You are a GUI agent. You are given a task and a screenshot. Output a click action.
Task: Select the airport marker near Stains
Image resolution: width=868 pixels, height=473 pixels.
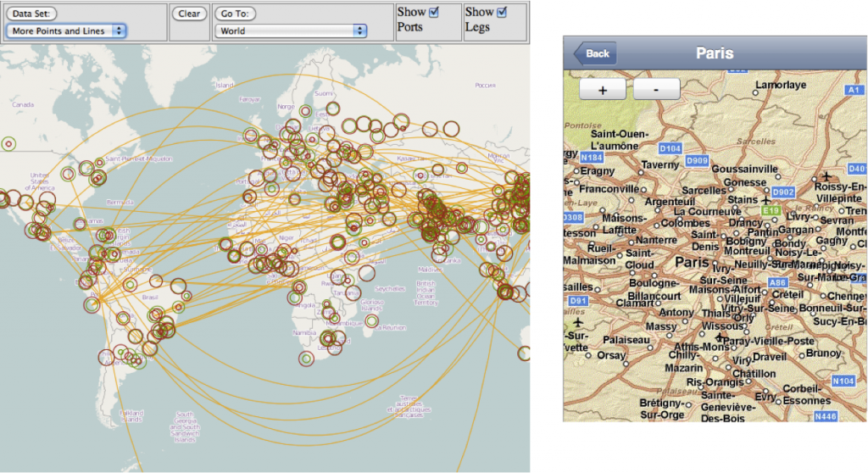pos(765,200)
